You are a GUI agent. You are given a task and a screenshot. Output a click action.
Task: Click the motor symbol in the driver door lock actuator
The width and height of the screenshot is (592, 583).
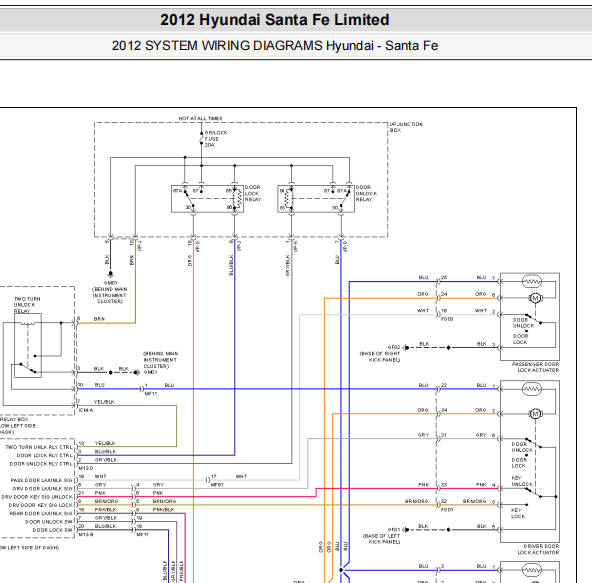tap(535, 414)
